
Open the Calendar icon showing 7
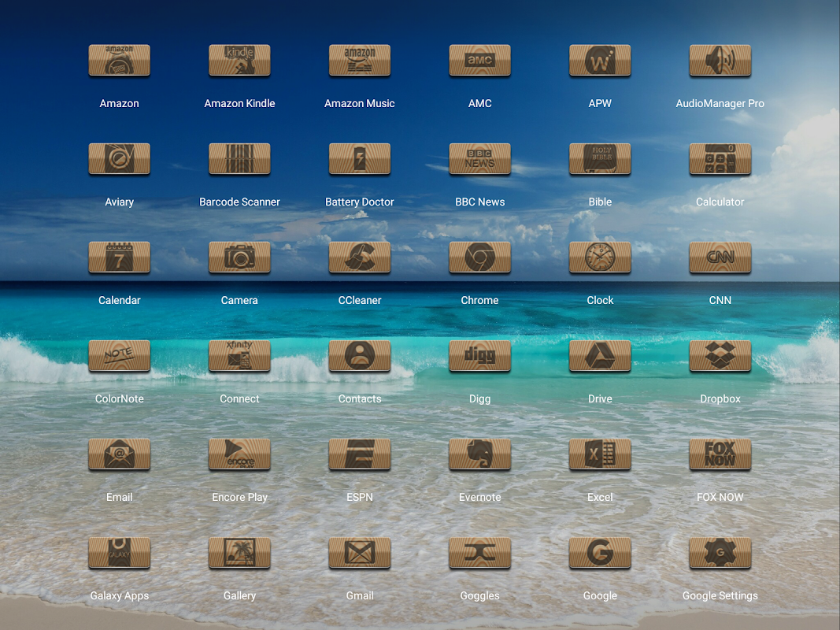119,258
